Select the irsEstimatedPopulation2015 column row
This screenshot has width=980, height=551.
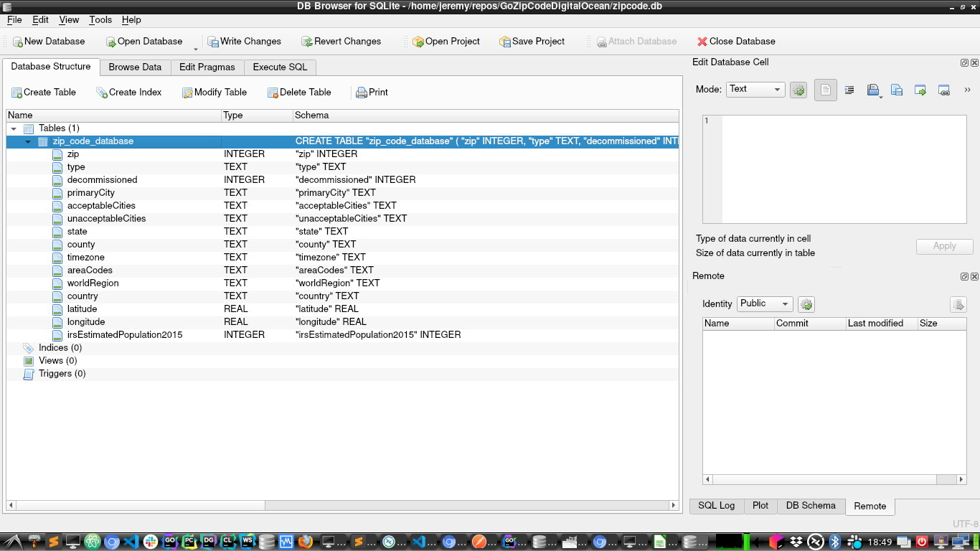point(342,335)
